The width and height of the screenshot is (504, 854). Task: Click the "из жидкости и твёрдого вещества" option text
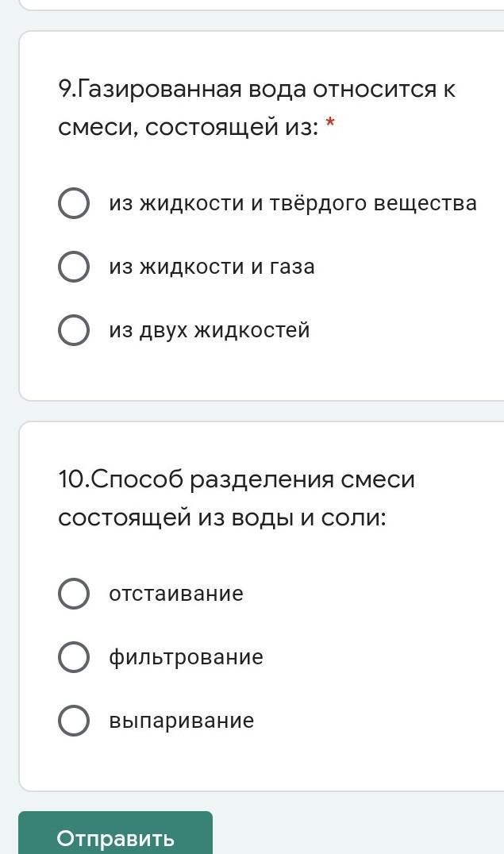coord(293,203)
